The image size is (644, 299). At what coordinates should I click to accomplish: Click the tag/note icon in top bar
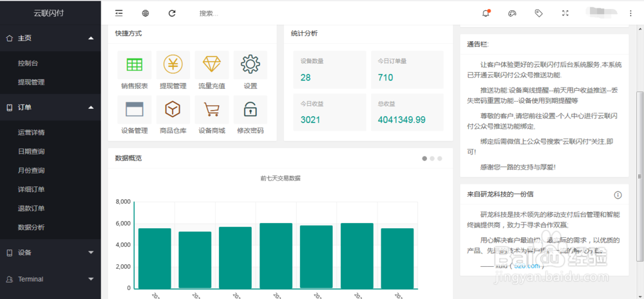coord(538,13)
